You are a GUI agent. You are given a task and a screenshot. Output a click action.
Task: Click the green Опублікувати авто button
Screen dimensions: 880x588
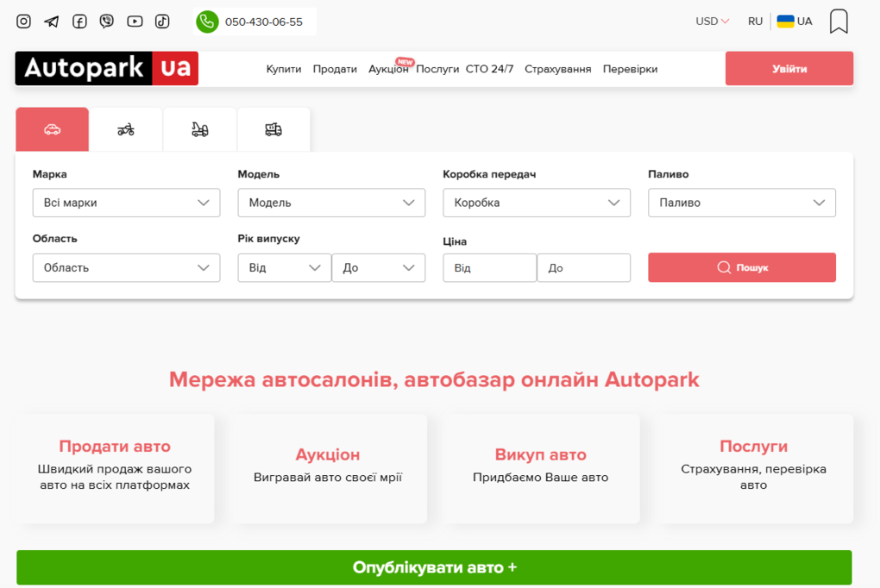click(434, 567)
